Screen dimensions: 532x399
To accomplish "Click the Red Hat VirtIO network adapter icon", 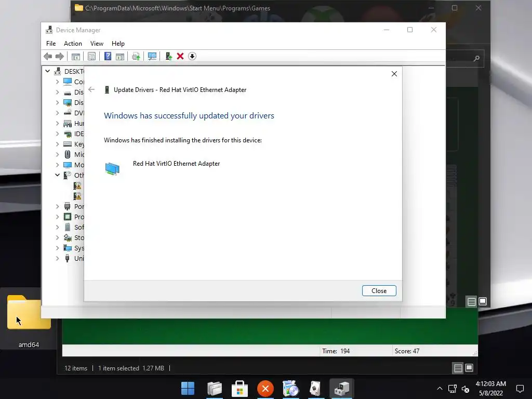I will click(x=112, y=169).
